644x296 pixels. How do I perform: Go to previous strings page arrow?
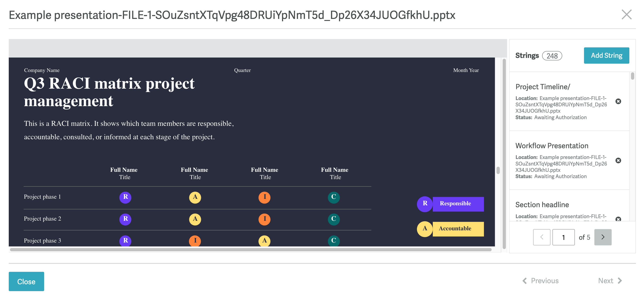(541, 237)
